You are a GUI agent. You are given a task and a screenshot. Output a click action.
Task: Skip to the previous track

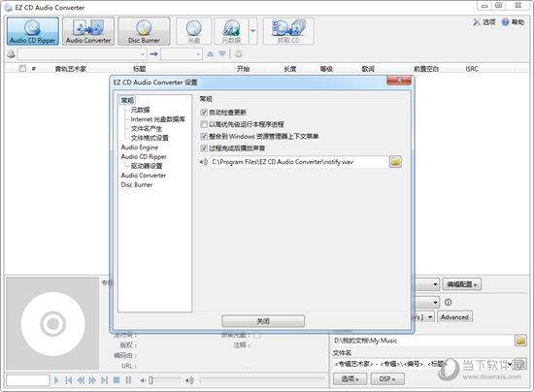tap(69, 380)
